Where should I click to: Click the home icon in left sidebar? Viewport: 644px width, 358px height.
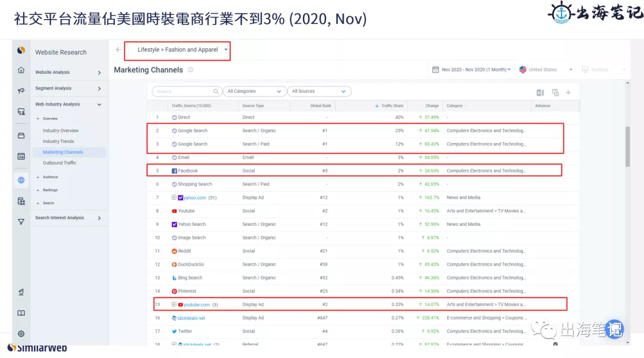tap(21, 70)
